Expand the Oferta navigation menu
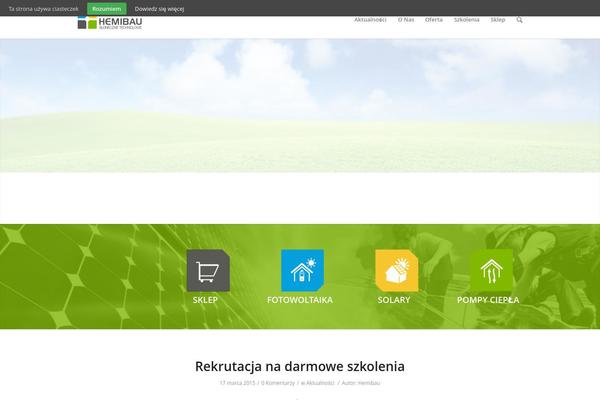600x400 pixels. point(433,20)
